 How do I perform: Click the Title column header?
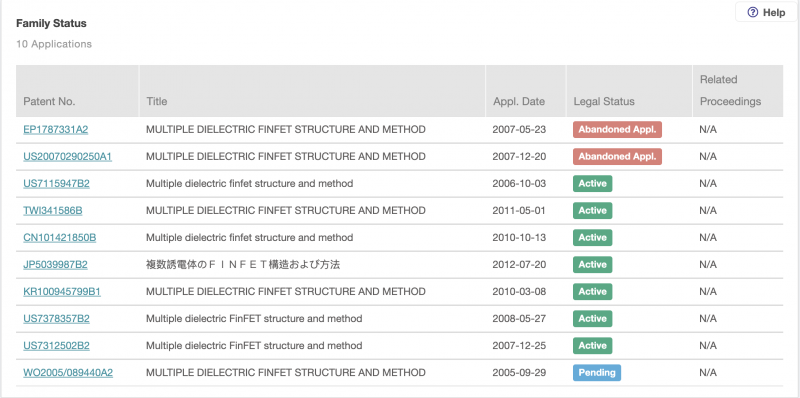157,102
